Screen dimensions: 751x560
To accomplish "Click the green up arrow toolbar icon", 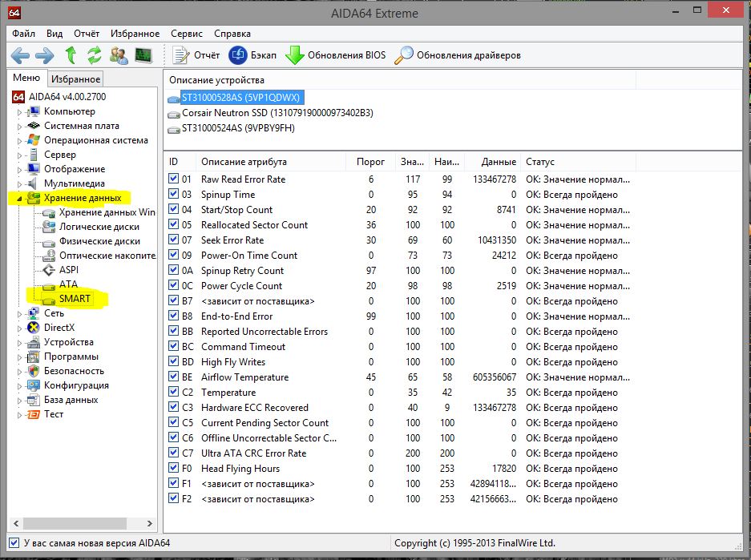I will click(x=71, y=55).
